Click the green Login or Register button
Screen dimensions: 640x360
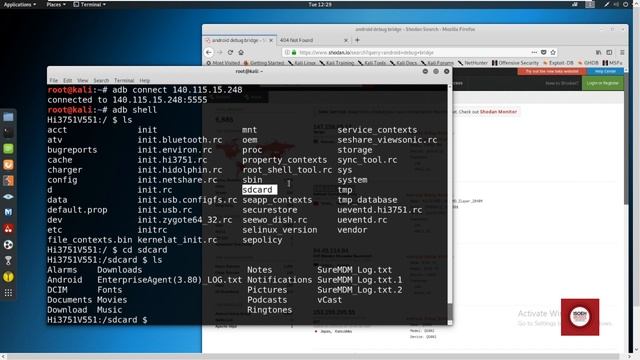(x=603, y=83)
